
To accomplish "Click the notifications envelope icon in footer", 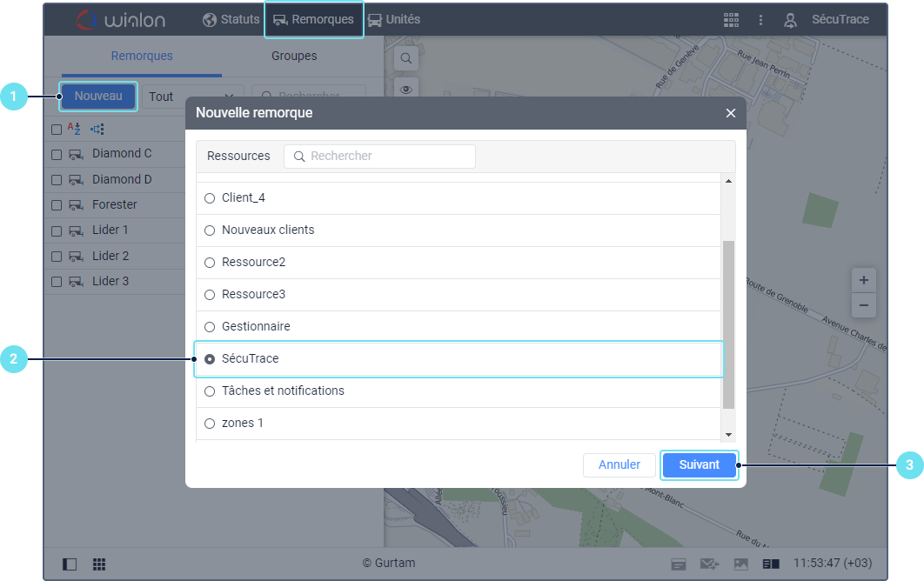I will coord(709,564).
